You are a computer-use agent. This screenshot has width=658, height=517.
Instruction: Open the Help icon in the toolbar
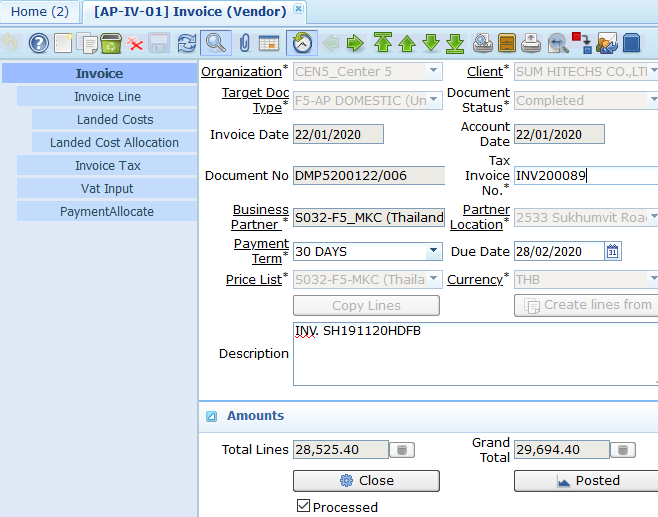point(39,43)
